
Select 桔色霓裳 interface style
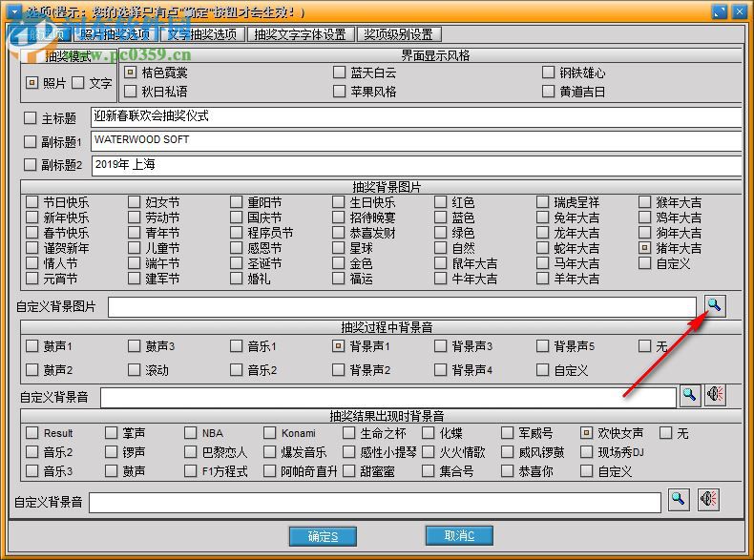(130, 73)
